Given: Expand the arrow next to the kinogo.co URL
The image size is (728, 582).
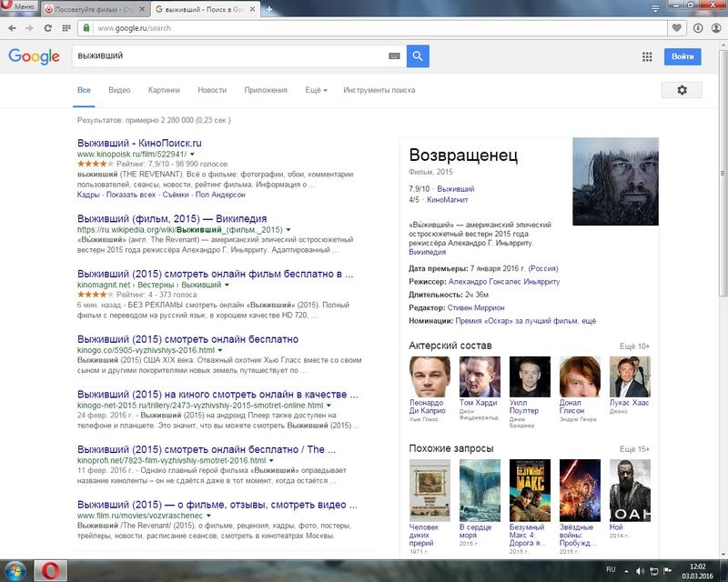Looking at the screenshot, I should coord(220,350).
